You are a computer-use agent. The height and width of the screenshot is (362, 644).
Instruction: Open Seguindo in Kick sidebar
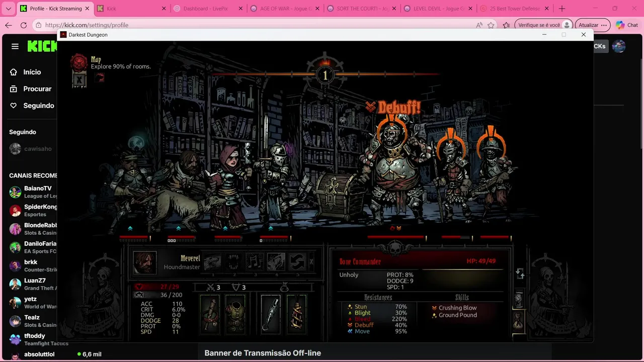(32, 106)
